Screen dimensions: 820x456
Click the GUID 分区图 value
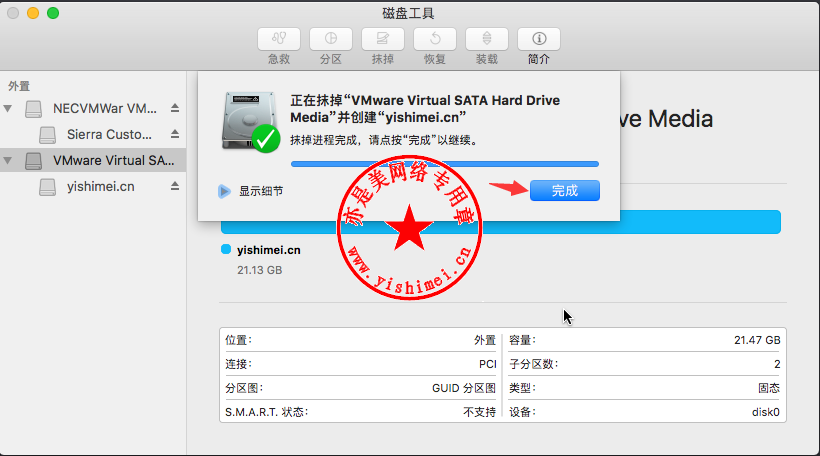click(464, 388)
